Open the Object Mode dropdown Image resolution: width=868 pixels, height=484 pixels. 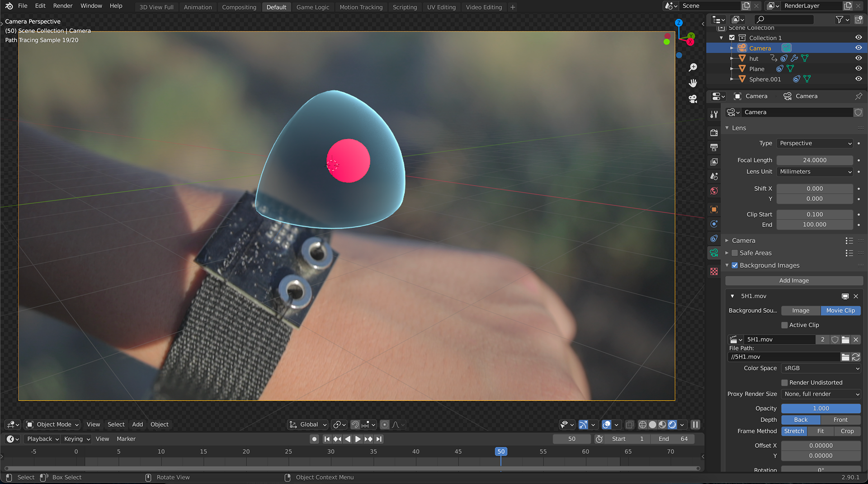click(x=52, y=424)
